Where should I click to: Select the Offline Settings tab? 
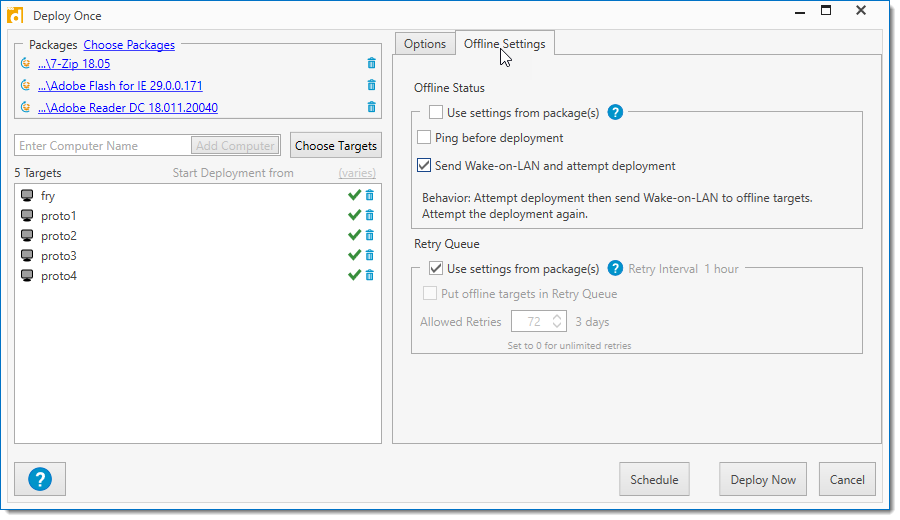(x=505, y=44)
